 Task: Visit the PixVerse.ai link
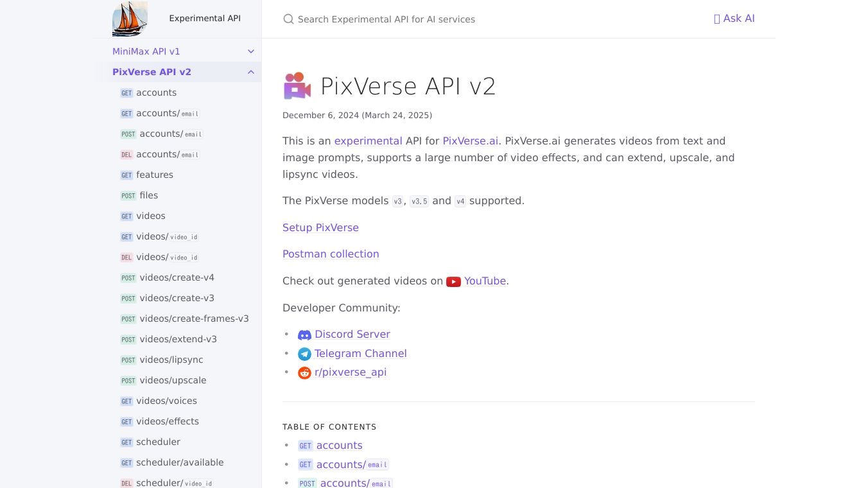(471, 141)
